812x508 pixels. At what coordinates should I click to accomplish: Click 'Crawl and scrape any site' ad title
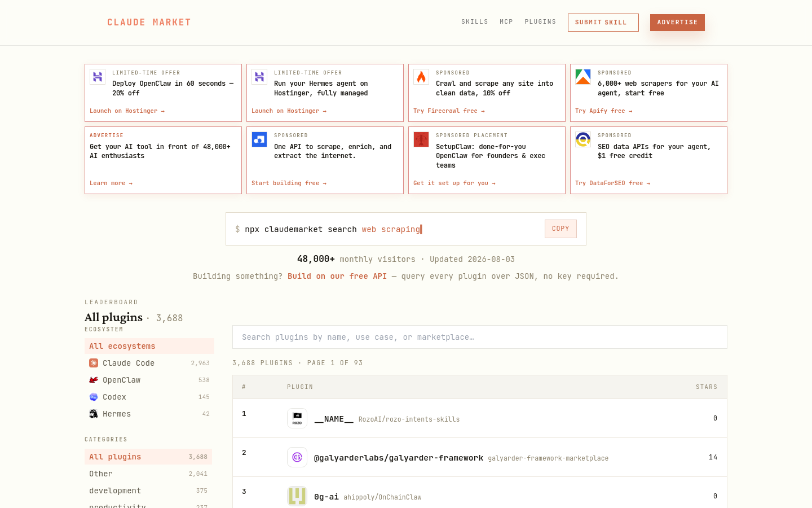[495, 88]
